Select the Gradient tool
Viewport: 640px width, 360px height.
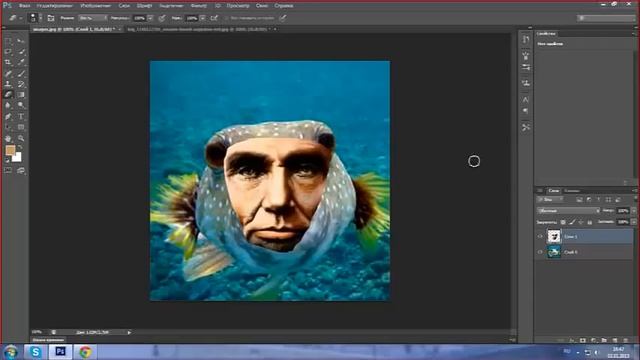(21, 95)
